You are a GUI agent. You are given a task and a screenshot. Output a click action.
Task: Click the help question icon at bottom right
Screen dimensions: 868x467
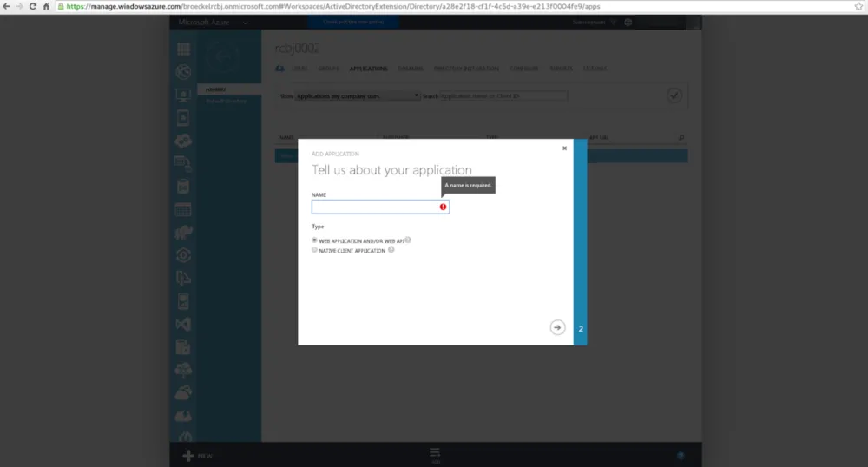point(681,456)
